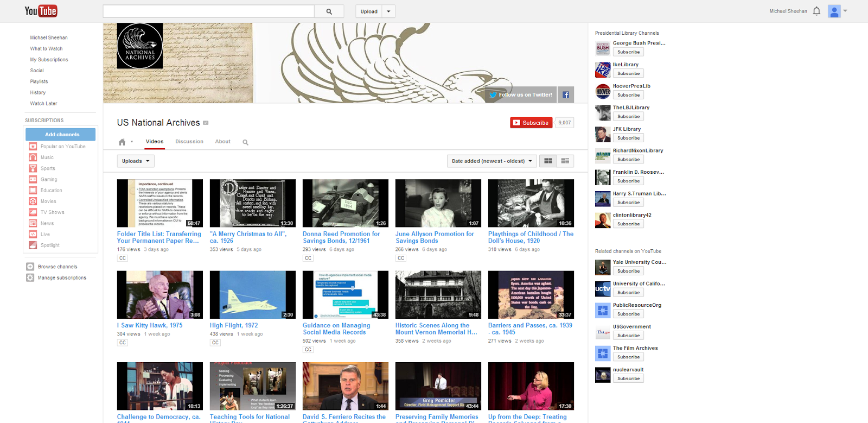Expand the home icon dropdown arrow

tap(132, 142)
